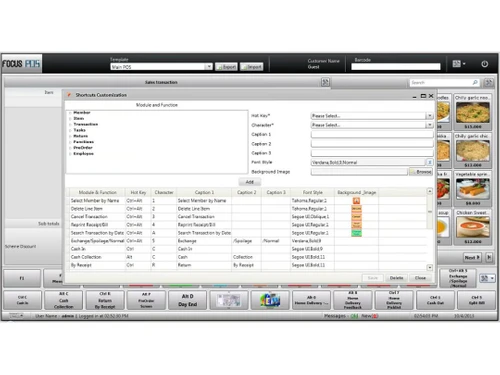Open the layout icon menu beside the power button
Screen dimensions: 500x375
459,64
